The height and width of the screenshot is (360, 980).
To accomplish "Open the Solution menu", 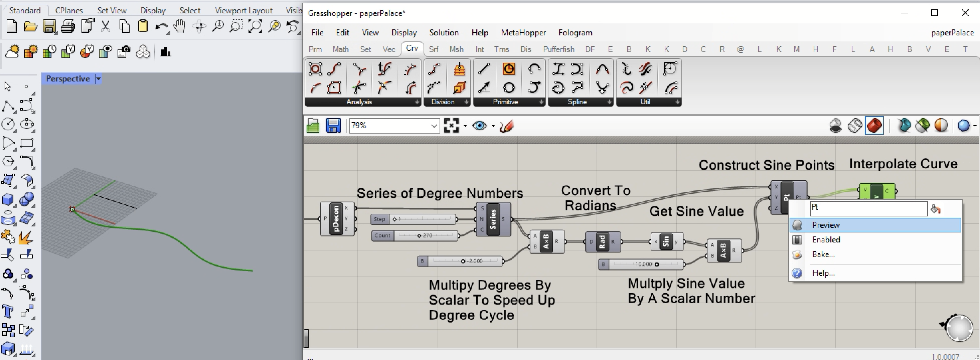I will [x=444, y=33].
